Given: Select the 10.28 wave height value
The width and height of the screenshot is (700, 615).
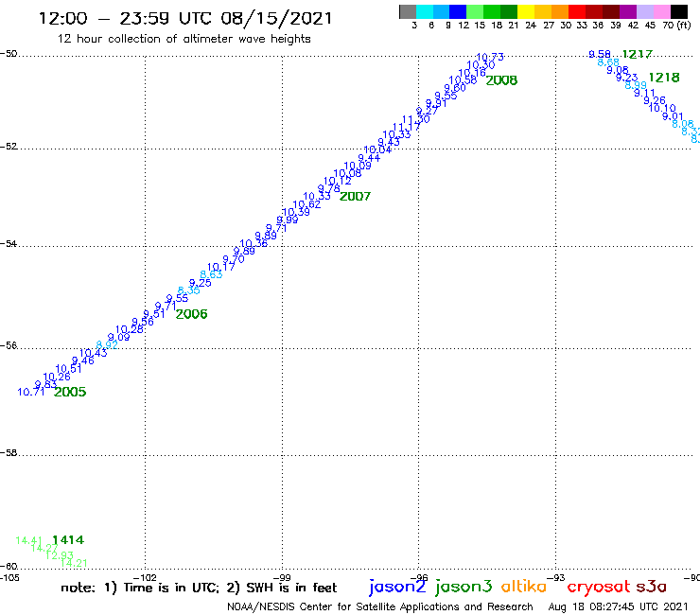Looking at the screenshot, I should coord(130,329).
